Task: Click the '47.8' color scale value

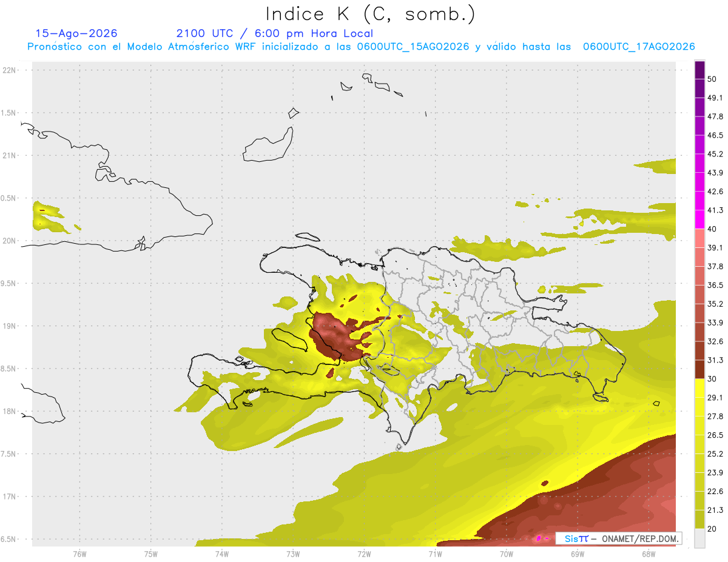Action: (715, 116)
